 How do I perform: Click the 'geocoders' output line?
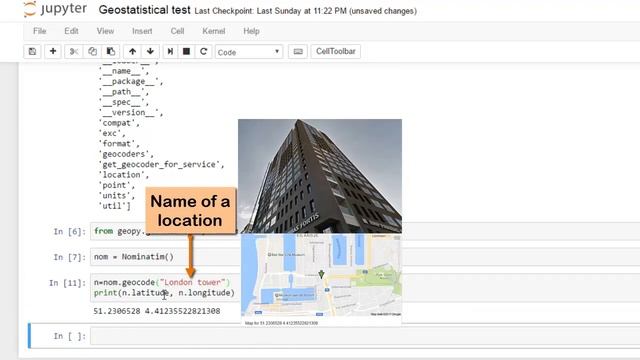pos(126,154)
